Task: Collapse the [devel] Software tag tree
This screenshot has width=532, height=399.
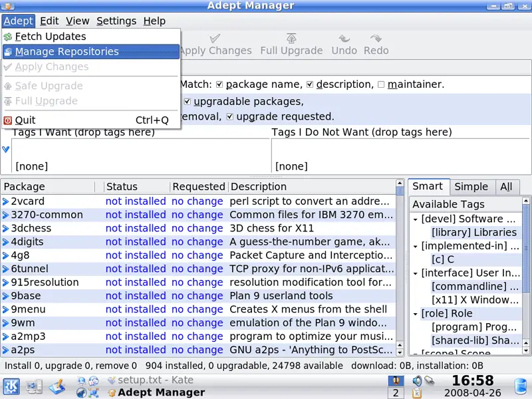Action: tap(415, 219)
